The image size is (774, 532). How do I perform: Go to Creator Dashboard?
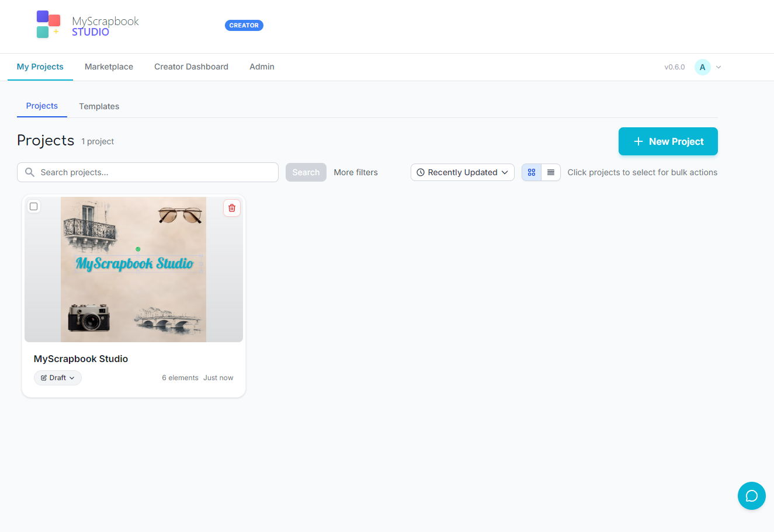pyautogui.click(x=191, y=67)
